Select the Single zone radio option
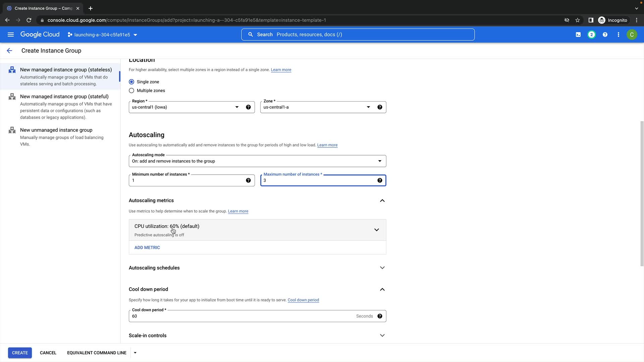This screenshot has height=362, width=644. tap(131, 82)
